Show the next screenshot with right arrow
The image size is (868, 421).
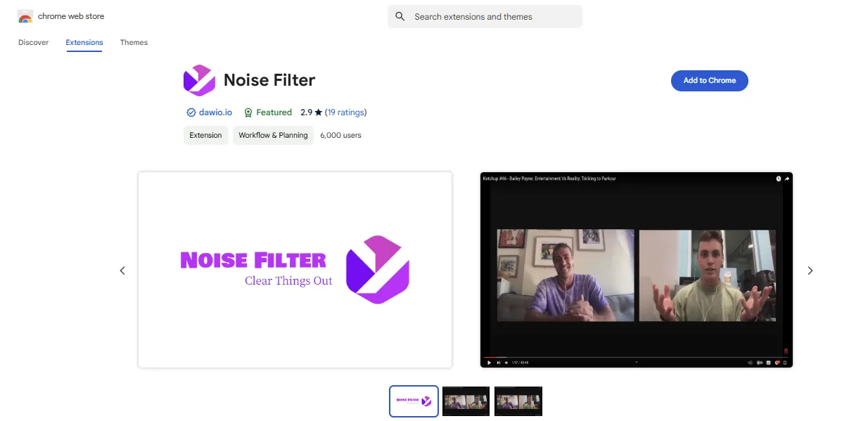pos(810,271)
